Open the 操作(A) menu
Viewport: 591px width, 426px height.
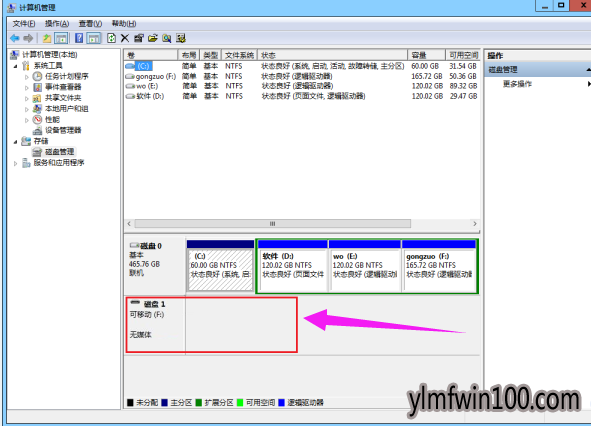click(x=57, y=24)
